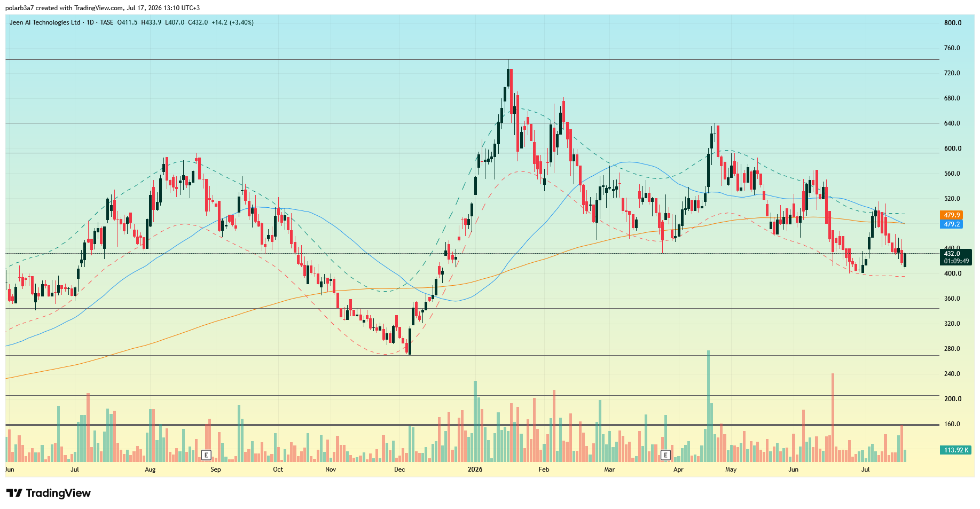Screen dimensions: 980x509
Task: Click the 640.0 price axis label
Action: [953, 123]
